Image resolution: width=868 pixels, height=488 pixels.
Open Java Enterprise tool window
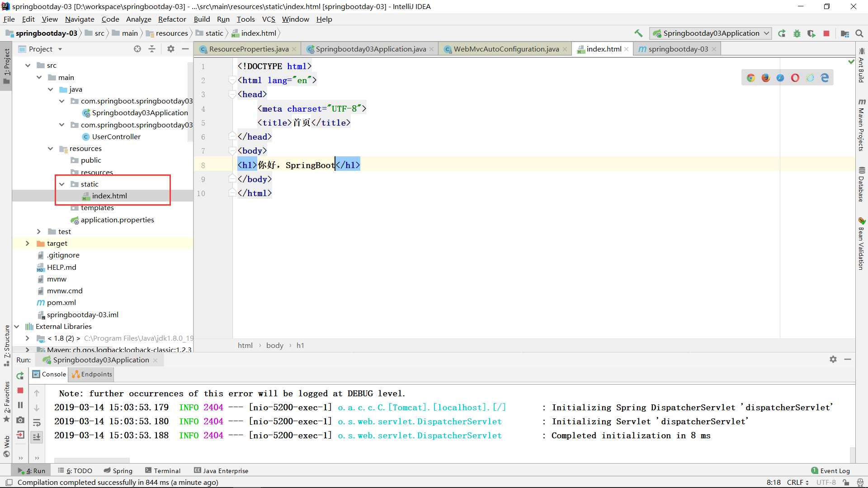pos(221,470)
